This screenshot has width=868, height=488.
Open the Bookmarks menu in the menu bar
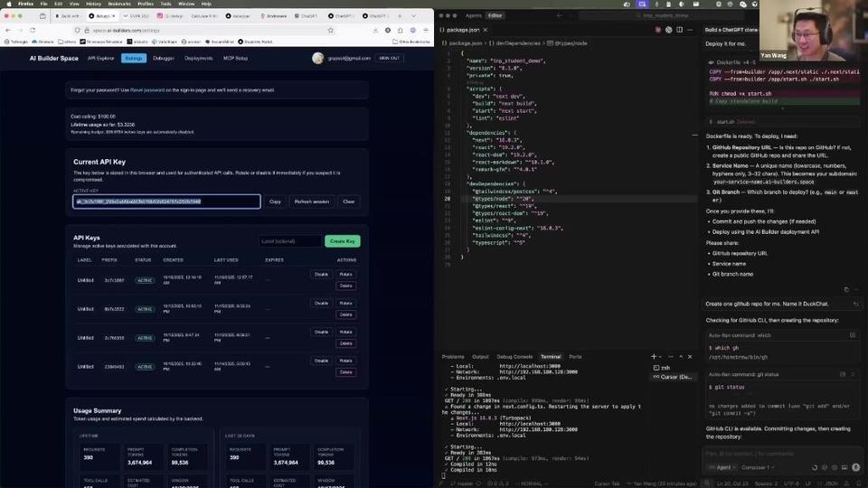(x=119, y=4)
